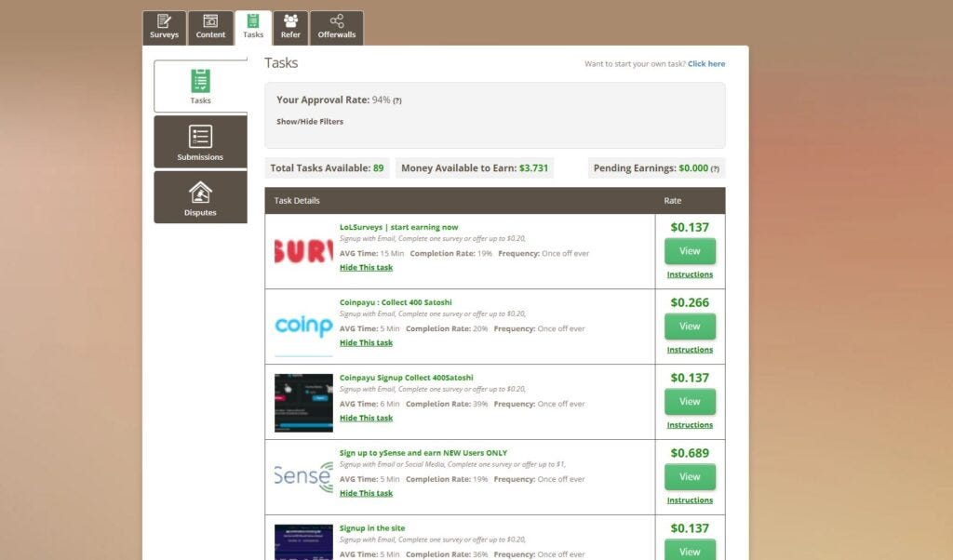Click the 'Click here' start task link

point(706,64)
